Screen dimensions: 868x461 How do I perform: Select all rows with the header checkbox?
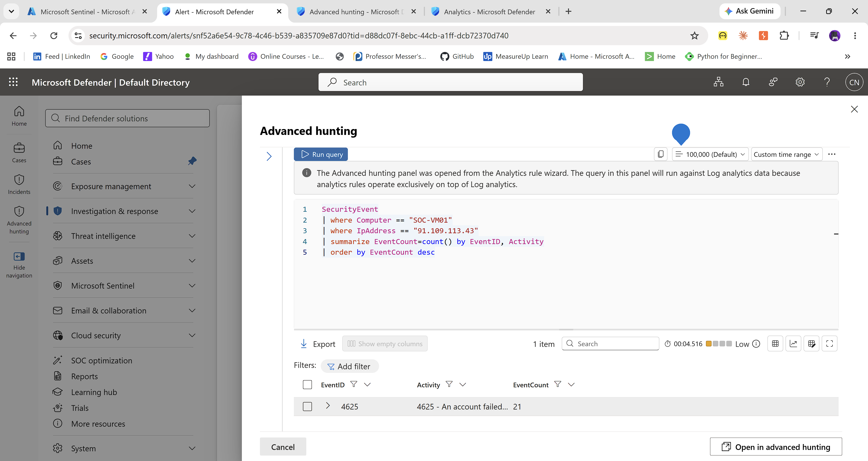(307, 384)
